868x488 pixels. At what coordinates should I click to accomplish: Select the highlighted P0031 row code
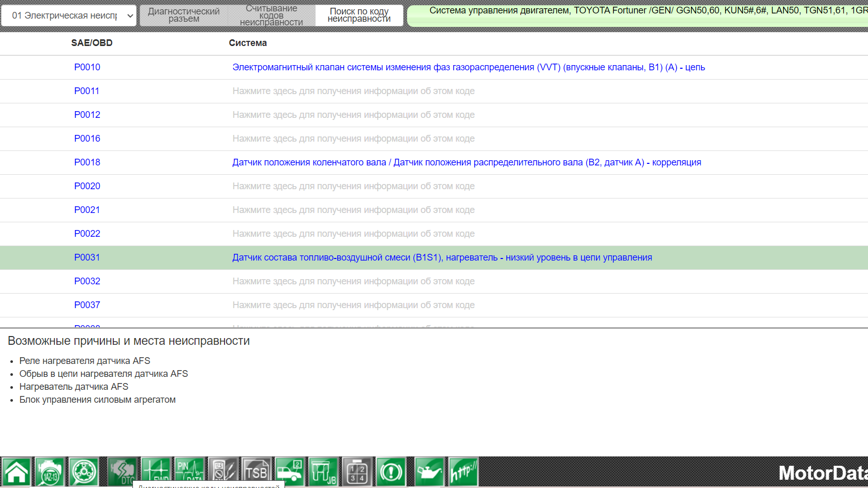click(87, 257)
